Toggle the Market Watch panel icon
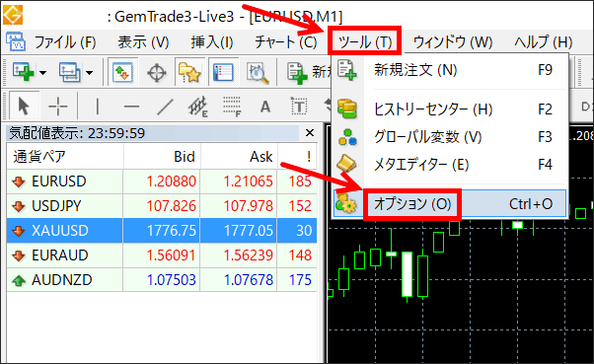Image resolution: width=594 pixels, height=364 pixels. click(x=123, y=72)
